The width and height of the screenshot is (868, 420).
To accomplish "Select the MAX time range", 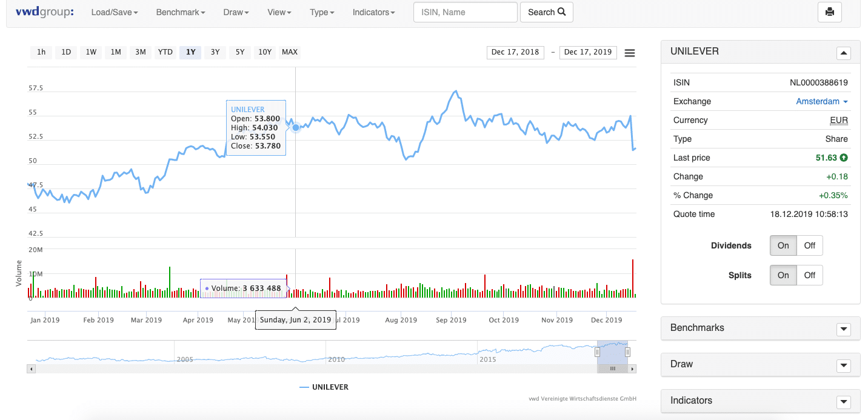I will pyautogui.click(x=290, y=52).
